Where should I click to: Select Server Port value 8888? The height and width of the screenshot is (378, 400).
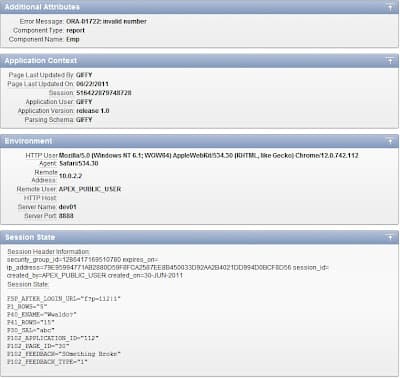click(66, 216)
